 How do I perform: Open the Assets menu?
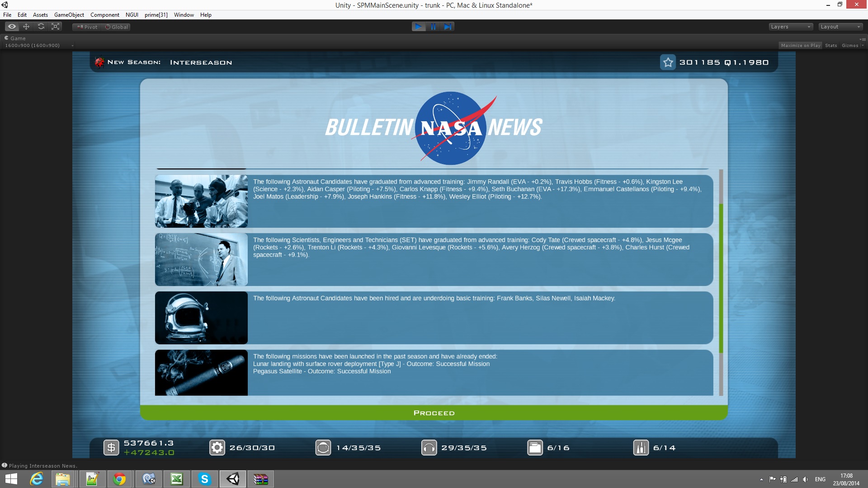(x=40, y=15)
